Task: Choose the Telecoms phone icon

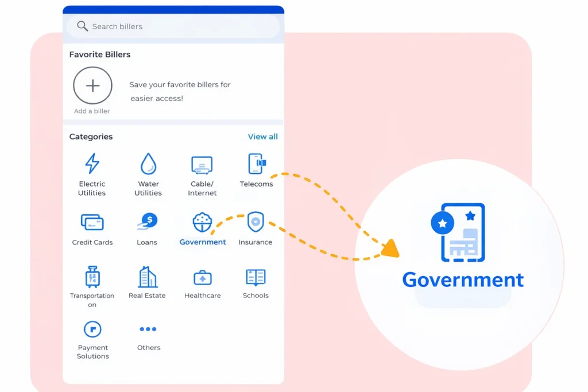Action: [257, 164]
